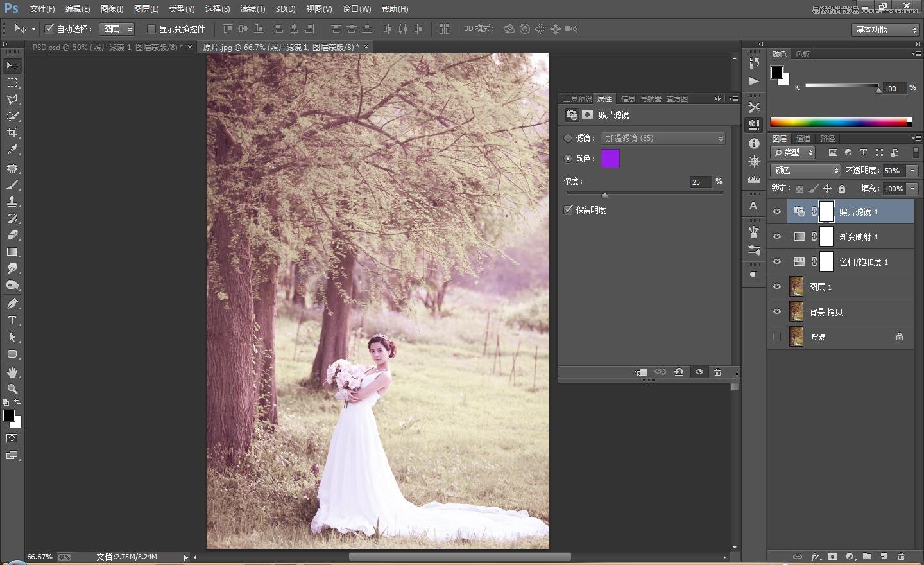
Task: Click the new layer icon in Layers panel
Action: (x=884, y=557)
